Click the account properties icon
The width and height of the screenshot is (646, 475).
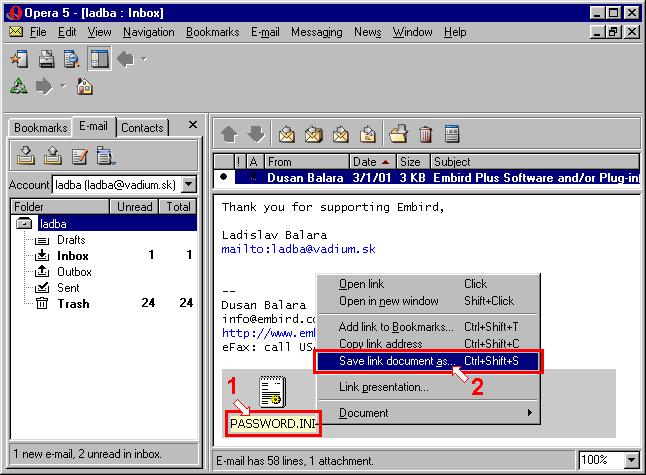pyautogui.click(x=106, y=156)
